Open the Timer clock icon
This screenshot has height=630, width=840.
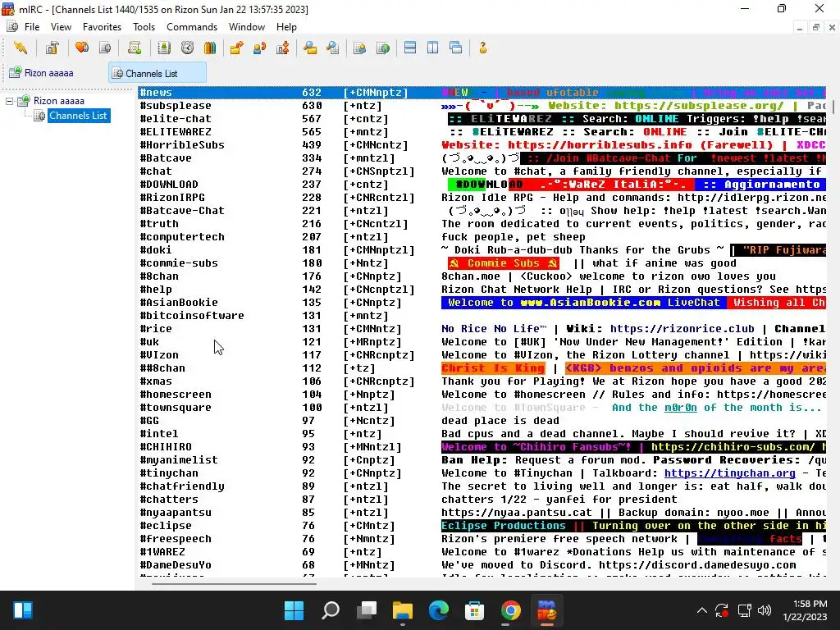pos(187,48)
